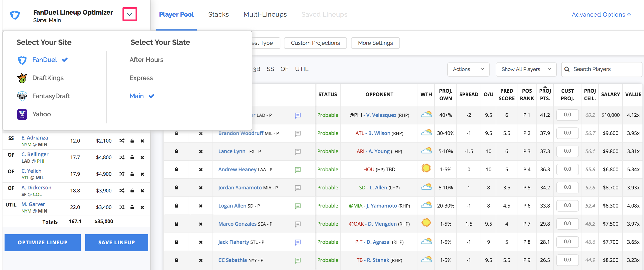Click weather icon for Marco Gonzales row
Viewport: 644px width, 270px height.
[426, 223]
